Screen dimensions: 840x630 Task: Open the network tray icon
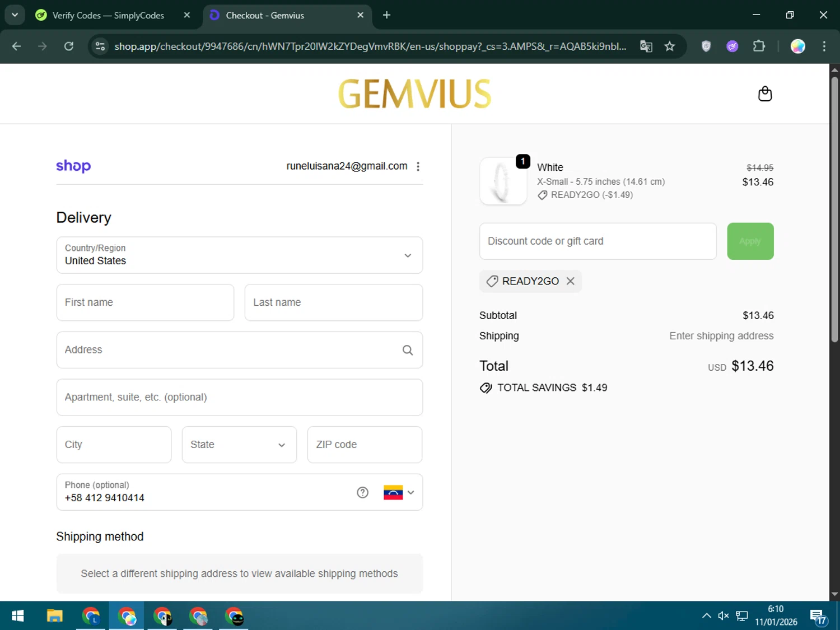point(742,616)
